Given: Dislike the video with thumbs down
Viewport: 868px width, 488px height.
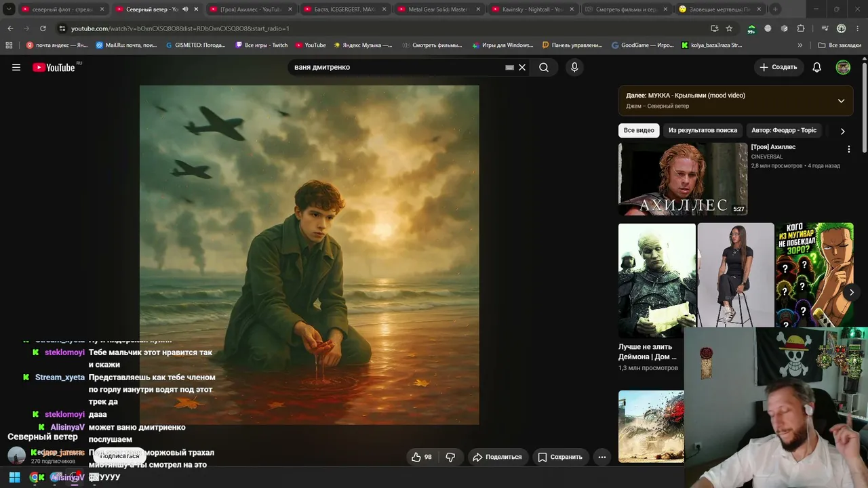Looking at the screenshot, I should pos(450,457).
